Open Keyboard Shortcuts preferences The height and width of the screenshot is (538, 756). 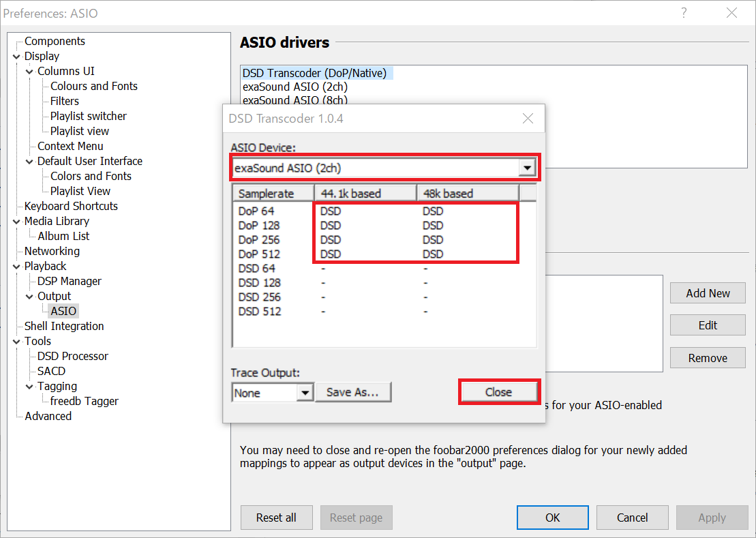[71, 207]
